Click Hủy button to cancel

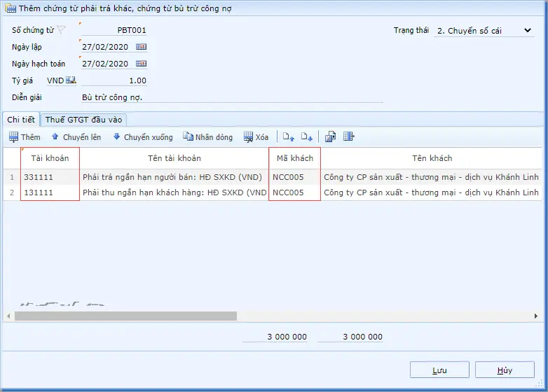(505, 370)
